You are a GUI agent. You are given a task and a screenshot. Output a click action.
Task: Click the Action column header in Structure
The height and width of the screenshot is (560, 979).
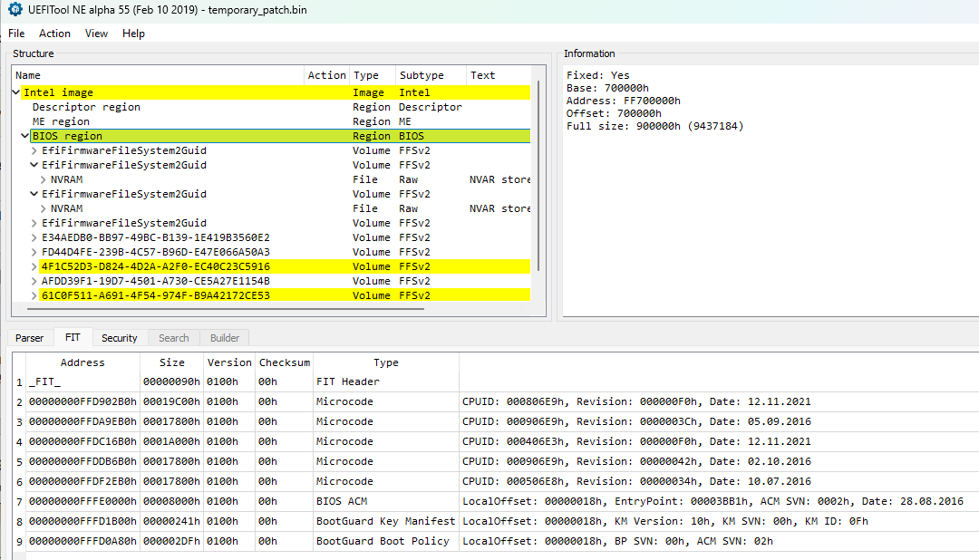[326, 75]
